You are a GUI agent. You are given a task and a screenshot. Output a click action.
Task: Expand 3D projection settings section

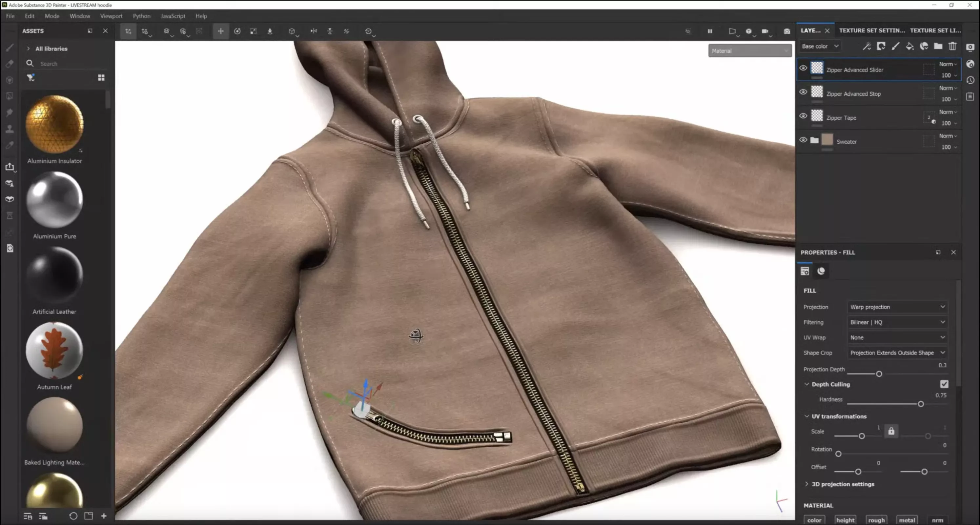point(843,484)
